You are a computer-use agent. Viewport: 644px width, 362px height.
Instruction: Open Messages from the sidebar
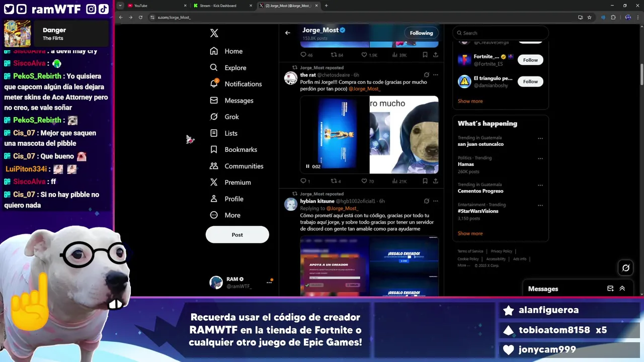(x=231, y=101)
